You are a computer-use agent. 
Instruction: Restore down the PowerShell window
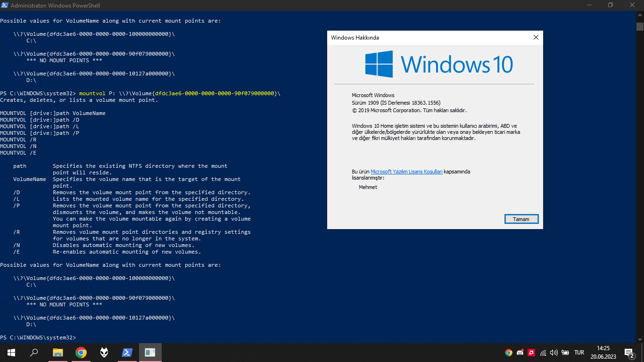(x=611, y=5)
